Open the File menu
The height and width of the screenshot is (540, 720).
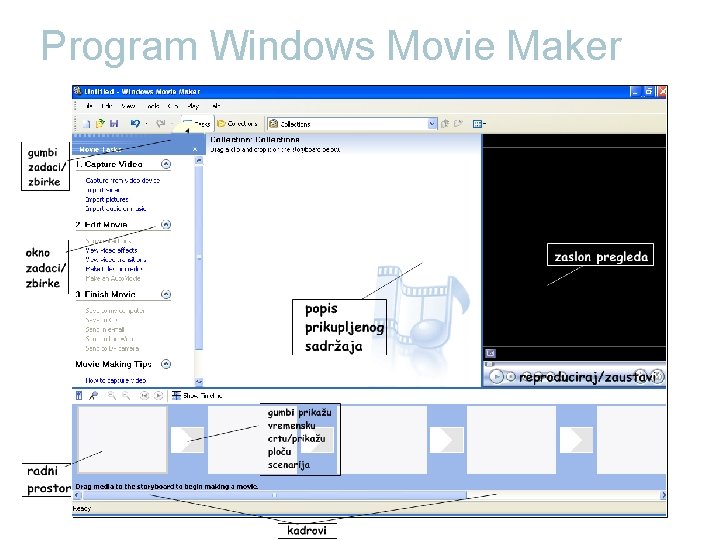pos(89,106)
